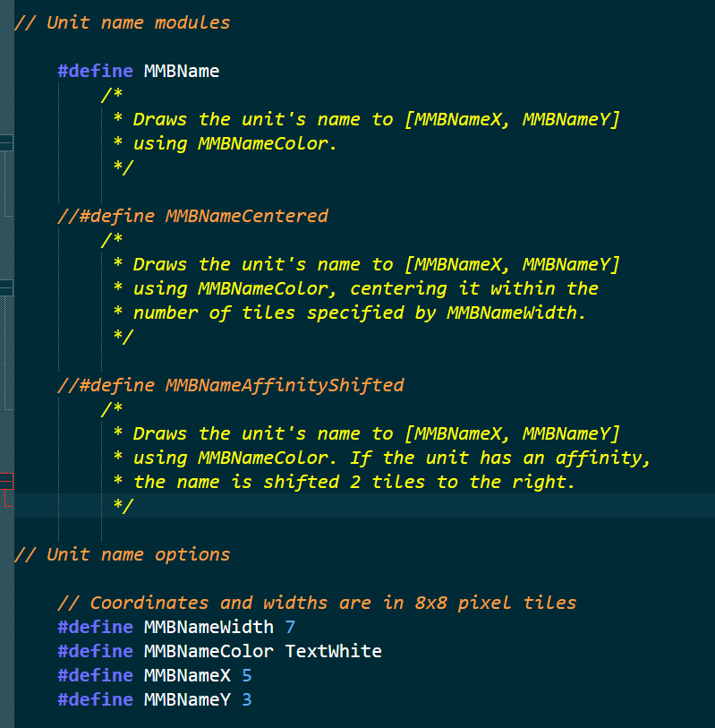Click '#define' keyword before MMBNameX
The image size is (715, 728).
coord(95,675)
